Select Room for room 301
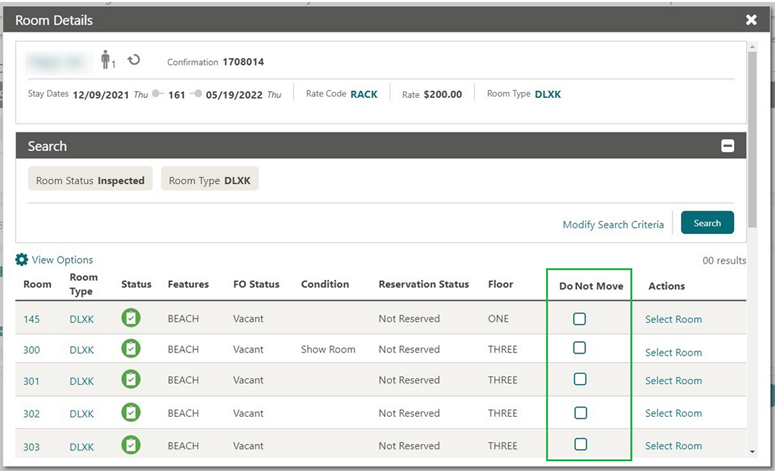Screen dimensions: 775x471 tap(673, 381)
